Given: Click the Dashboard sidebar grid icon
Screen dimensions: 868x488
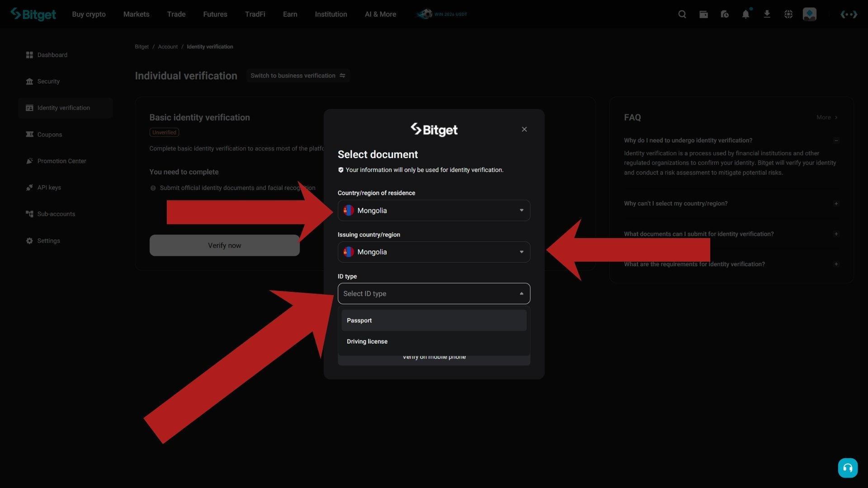Looking at the screenshot, I should coord(29,55).
